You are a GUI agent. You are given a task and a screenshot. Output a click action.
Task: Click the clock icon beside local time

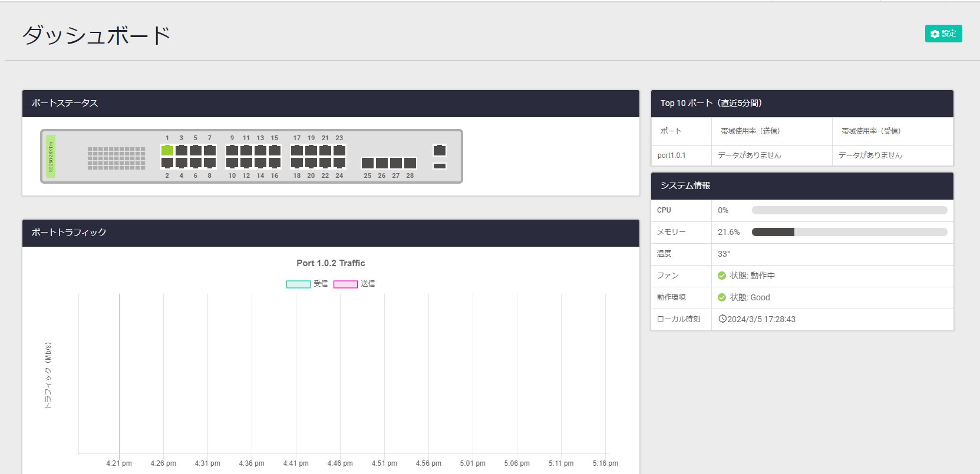coord(722,319)
